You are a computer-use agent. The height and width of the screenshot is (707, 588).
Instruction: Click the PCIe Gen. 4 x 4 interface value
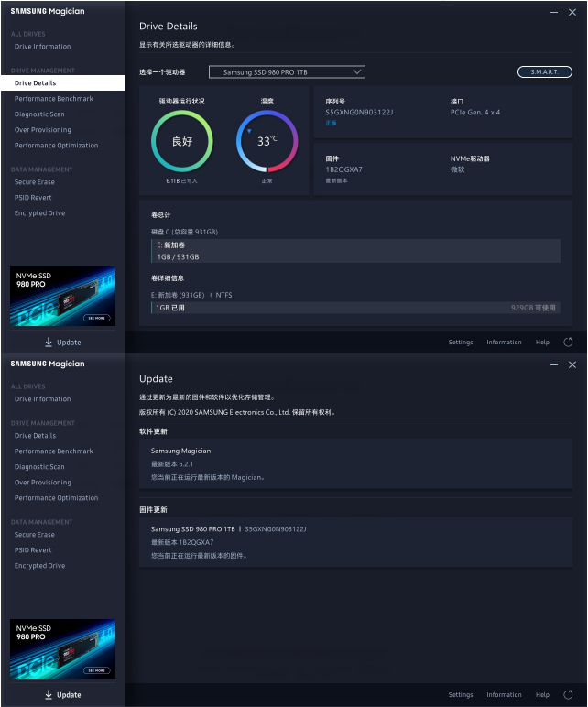[474, 113]
